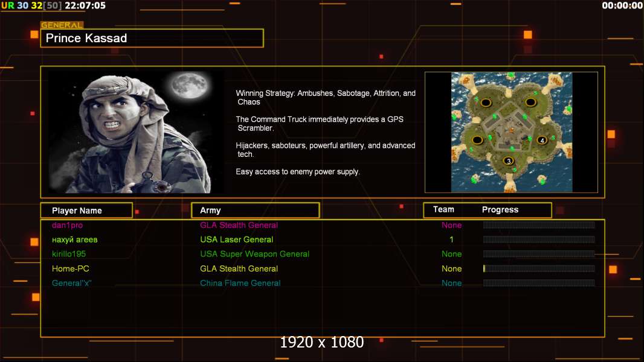Click Home-PC's loading progress bar
The width and height of the screenshot is (644, 362).
click(x=539, y=268)
